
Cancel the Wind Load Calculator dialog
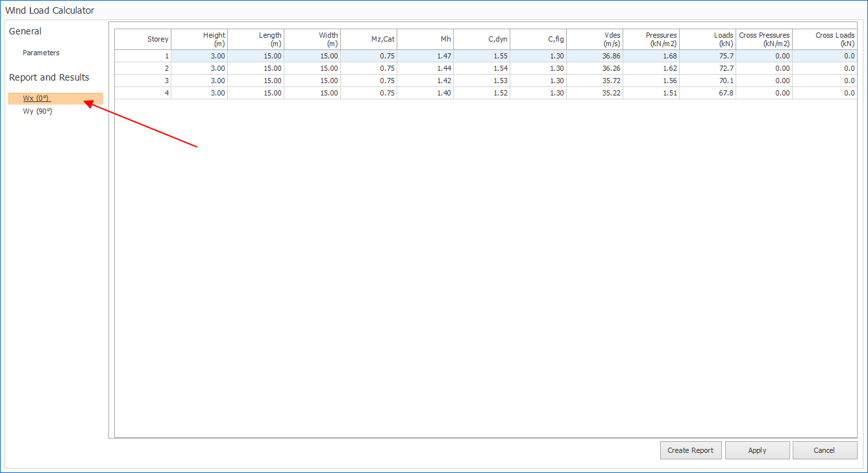(x=824, y=450)
